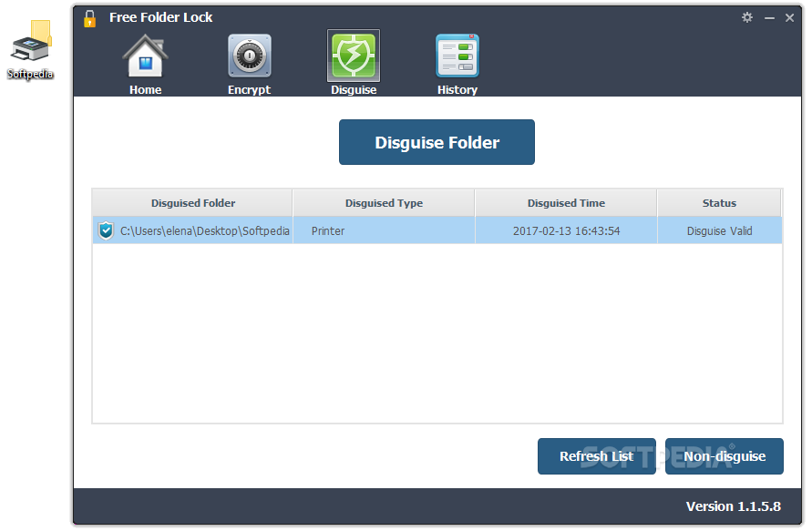Close the Free Folder Lock window
812x531 pixels.
click(790, 18)
